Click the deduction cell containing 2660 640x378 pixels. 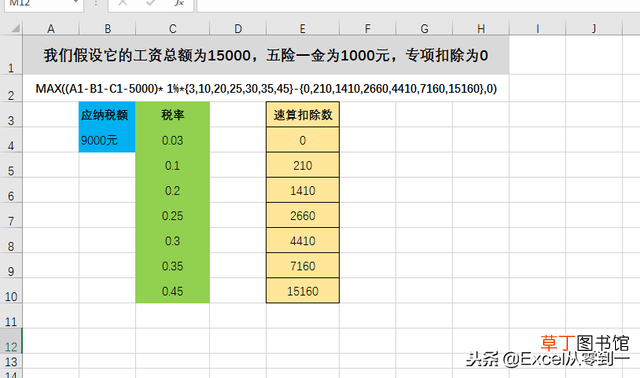[302, 216]
